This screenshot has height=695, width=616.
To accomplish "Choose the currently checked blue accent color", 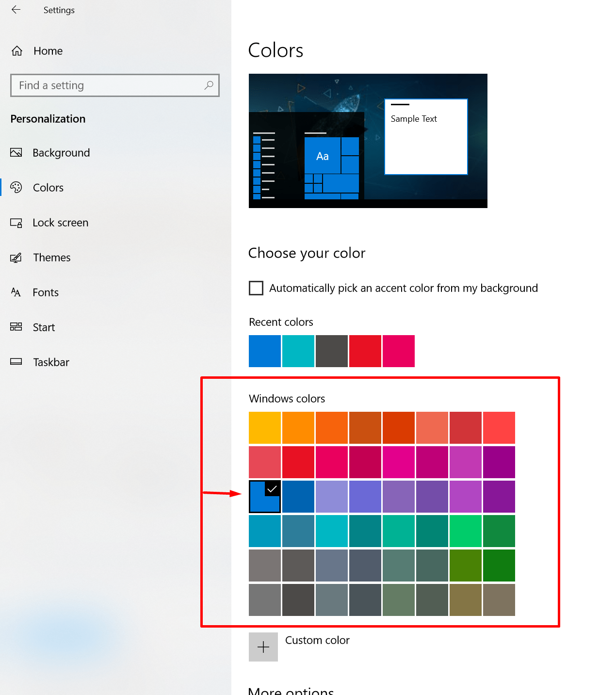I will coord(264,496).
